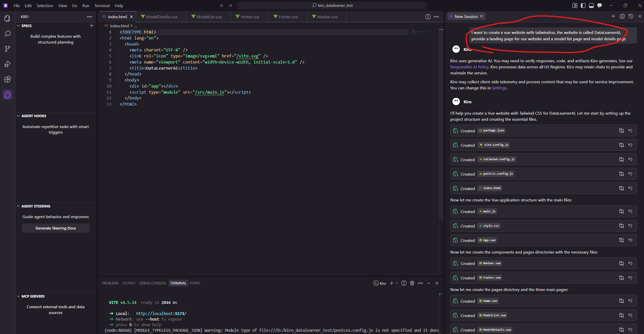This screenshot has height=334, width=644.
Task: Revert the App.vue creation
Action: pyautogui.click(x=630, y=240)
